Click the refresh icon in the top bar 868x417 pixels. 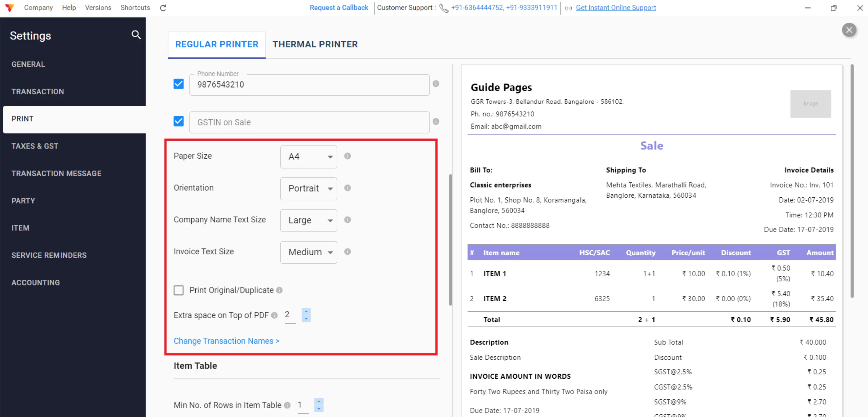[163, 7]
